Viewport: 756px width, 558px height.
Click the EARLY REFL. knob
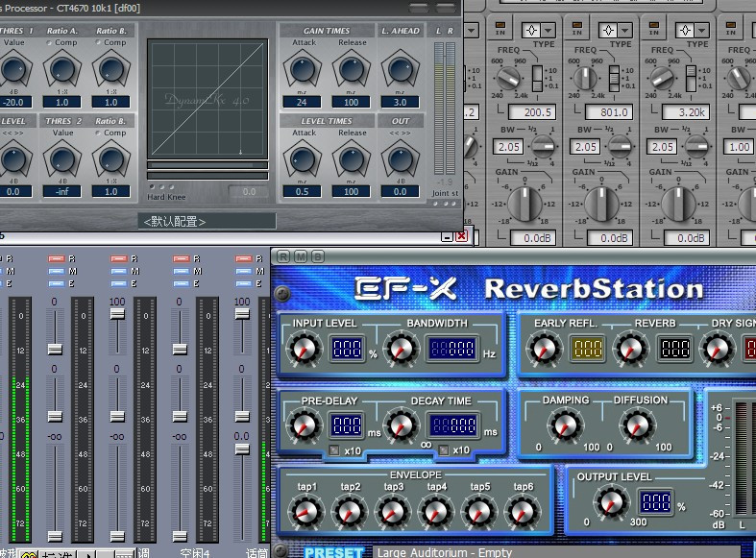[x=544, y=349]
